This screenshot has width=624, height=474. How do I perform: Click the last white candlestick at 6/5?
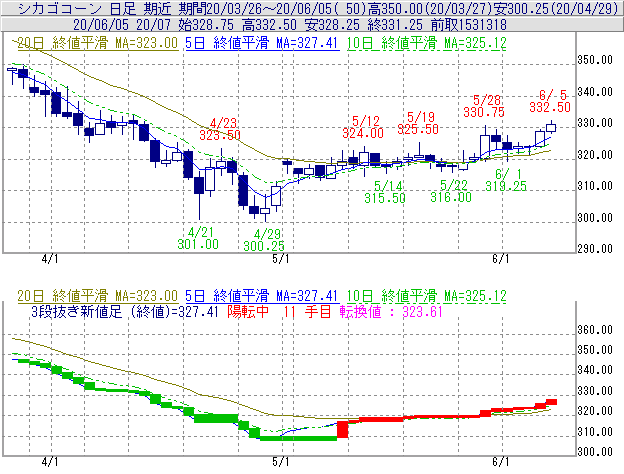[x=551, y=128]
